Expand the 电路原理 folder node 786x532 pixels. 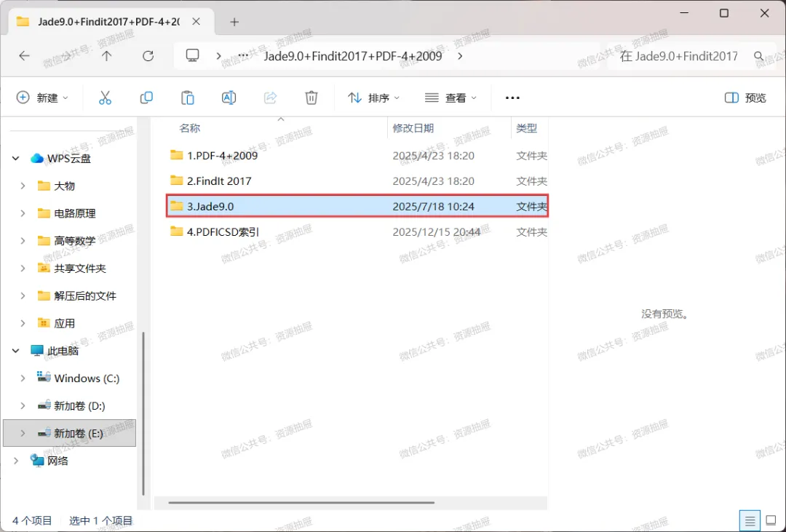pyautogui.click(x=23, y=214)
